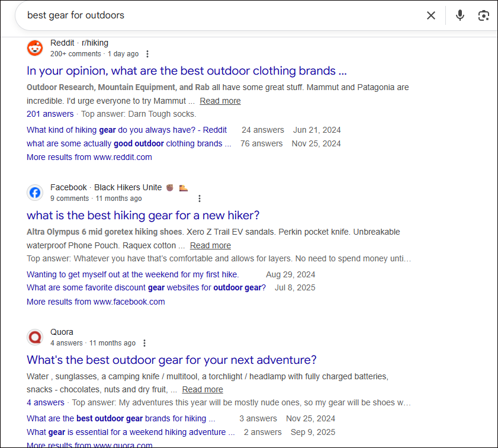Screen dimensions: 498x448
Task: Expand Facebook snippet with Read more
Action: point(210,245)
